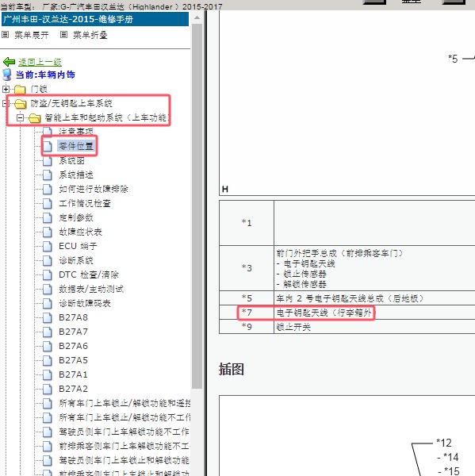The width and height of the screenshot is (475, 476).
Task: Click the green back arrow icon
Action: [x=9, y=62]
